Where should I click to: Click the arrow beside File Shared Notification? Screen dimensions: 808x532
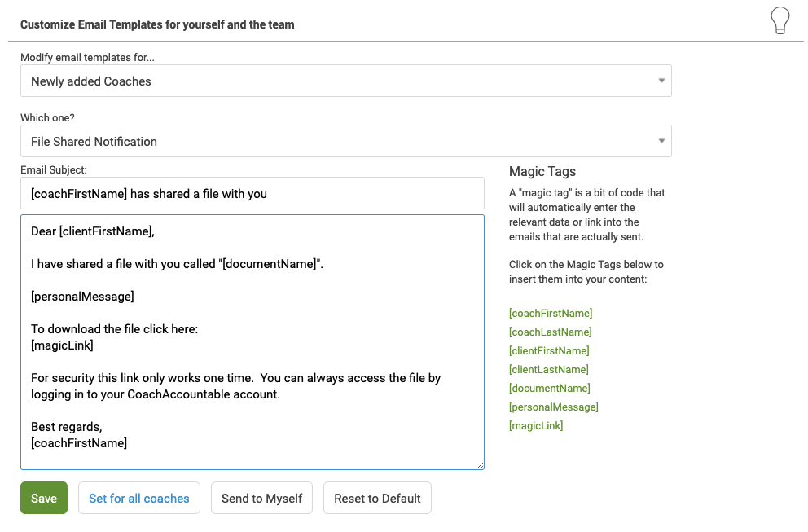[x=661, y=142]
